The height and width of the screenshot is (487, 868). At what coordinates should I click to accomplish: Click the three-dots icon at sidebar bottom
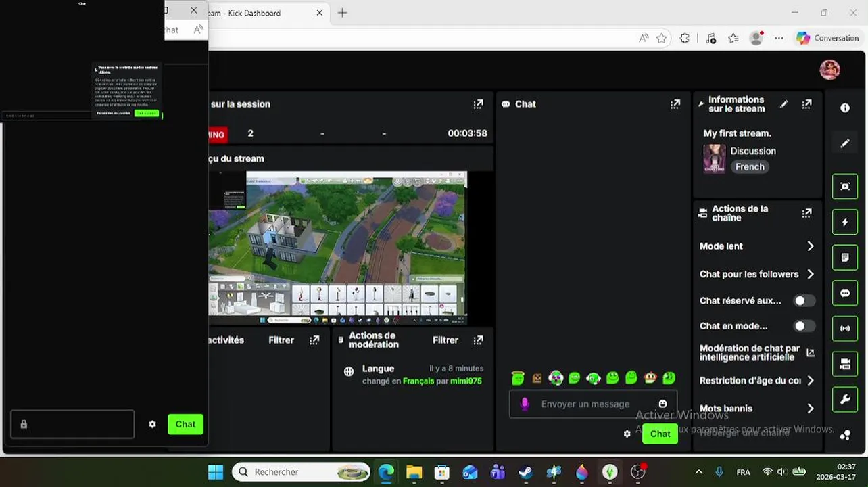845,435
